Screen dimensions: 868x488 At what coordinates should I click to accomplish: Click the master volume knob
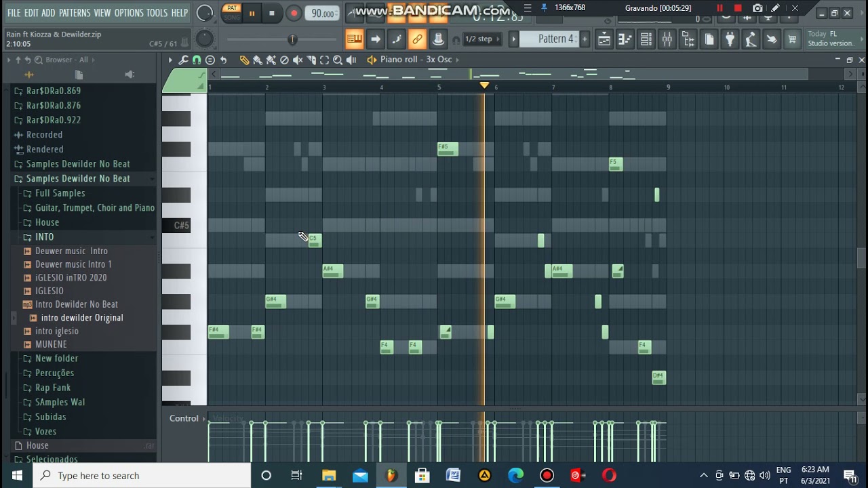tap(204, 13)
